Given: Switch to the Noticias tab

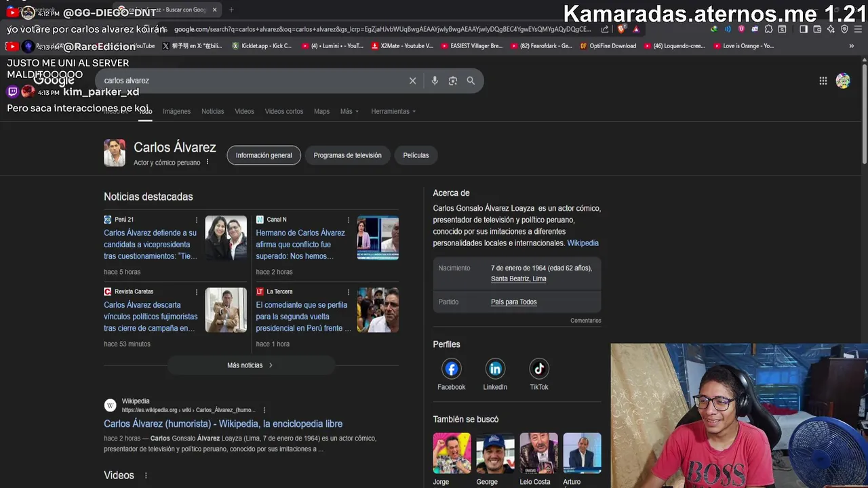Looking at the screenshot, I should pos(212,111).
